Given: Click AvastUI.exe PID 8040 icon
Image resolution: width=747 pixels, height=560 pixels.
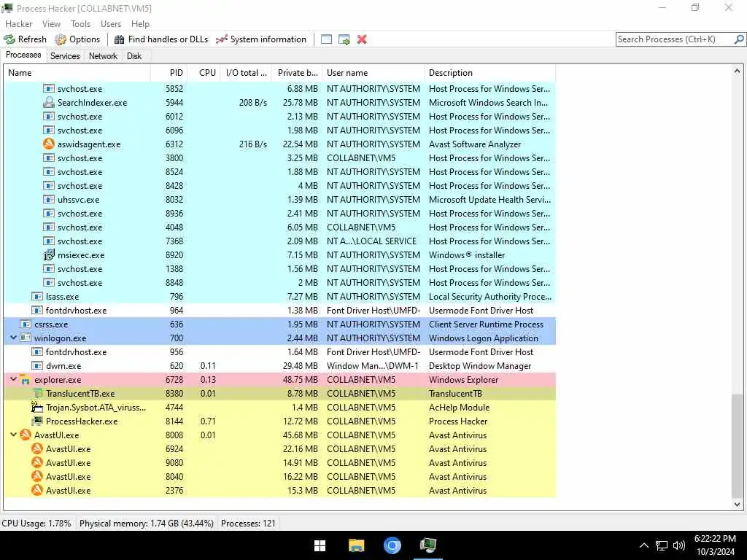Looking at the screenshot, I should 37,476.
